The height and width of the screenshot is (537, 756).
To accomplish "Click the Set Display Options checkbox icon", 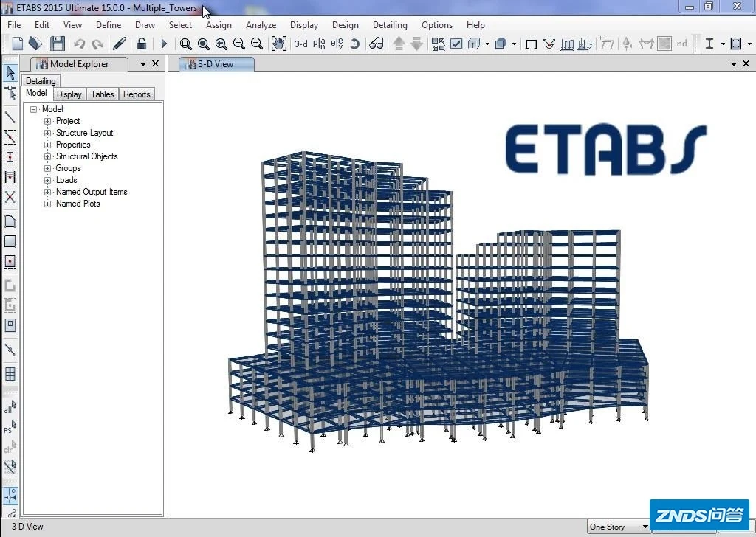I will coord(456,44).
